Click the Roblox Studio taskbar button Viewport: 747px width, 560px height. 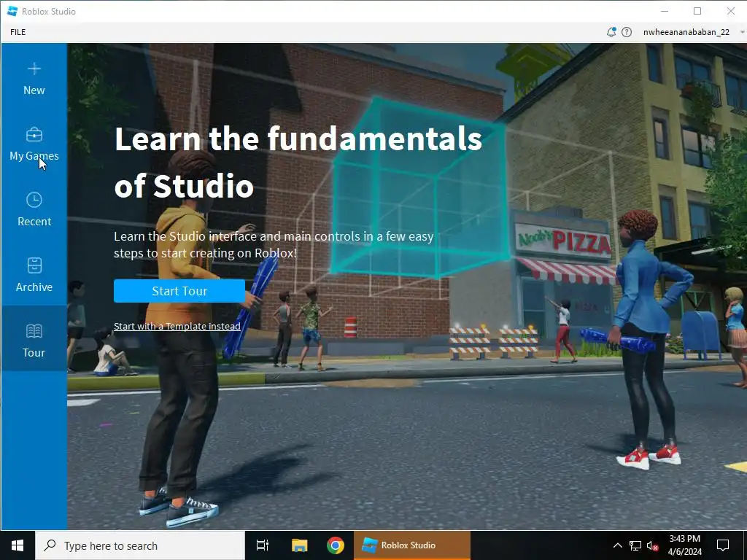coord(412,545)
